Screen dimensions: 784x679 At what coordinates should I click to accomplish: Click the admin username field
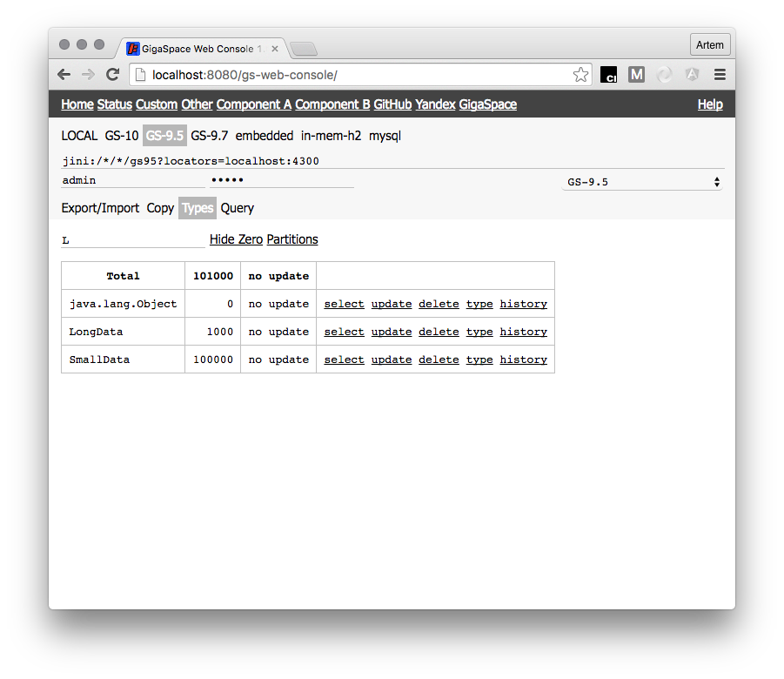point(133,180)
